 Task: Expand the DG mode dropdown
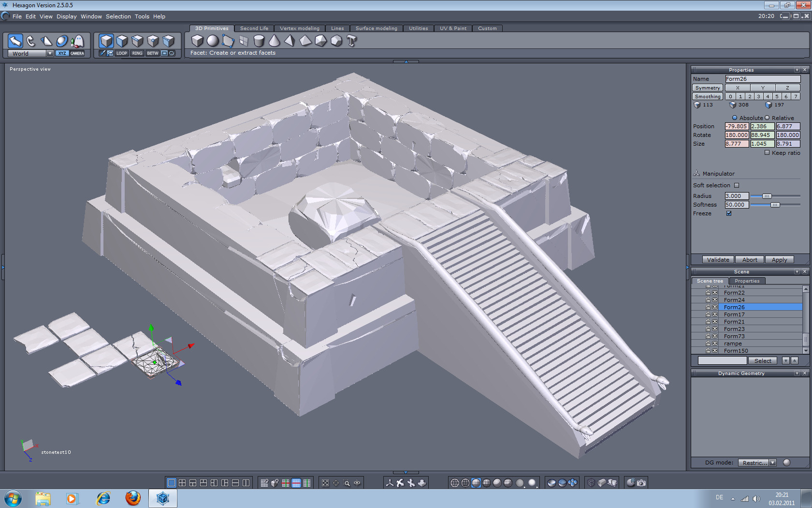coord(772,463)
